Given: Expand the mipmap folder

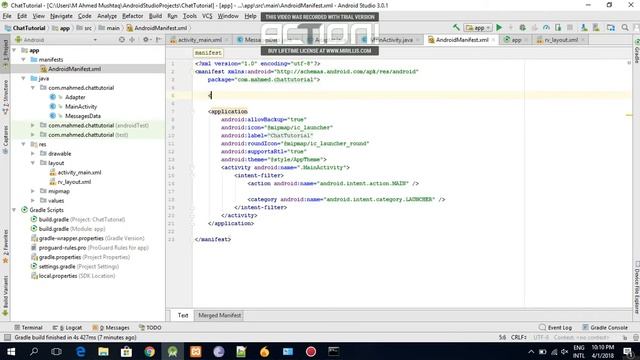Looking at the screenshot, I should tap(33, 191).
